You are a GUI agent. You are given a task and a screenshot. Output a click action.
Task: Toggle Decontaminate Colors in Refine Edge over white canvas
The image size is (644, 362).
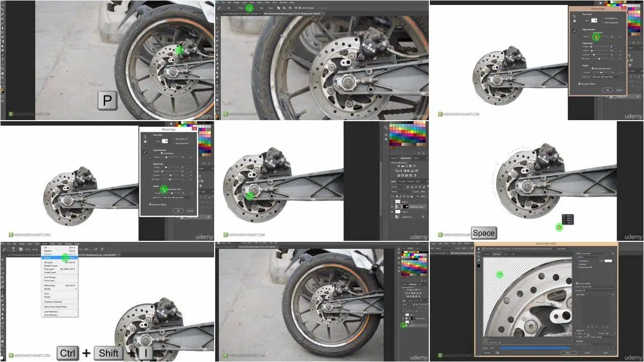(163, 189)
